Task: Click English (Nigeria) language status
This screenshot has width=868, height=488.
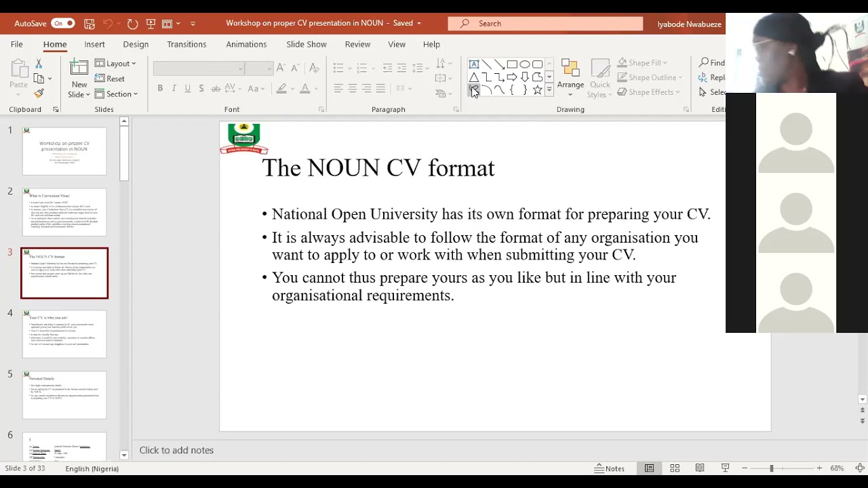Action: point(92,468)
